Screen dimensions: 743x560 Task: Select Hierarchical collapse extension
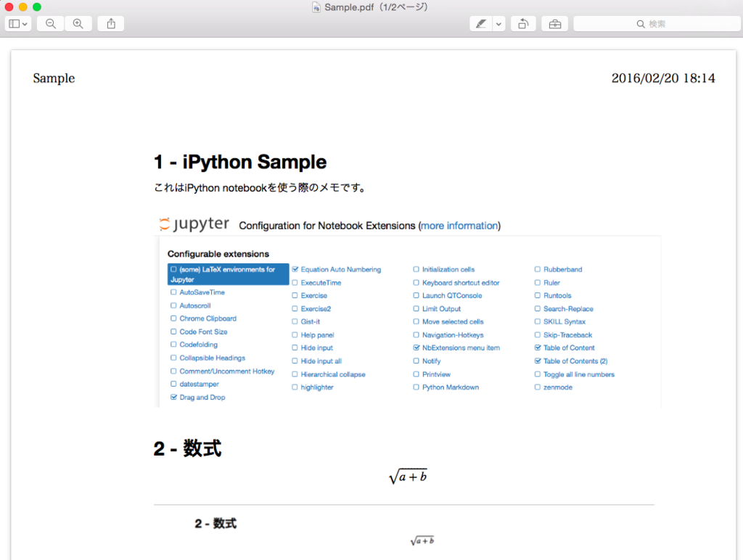click(332, 374)
